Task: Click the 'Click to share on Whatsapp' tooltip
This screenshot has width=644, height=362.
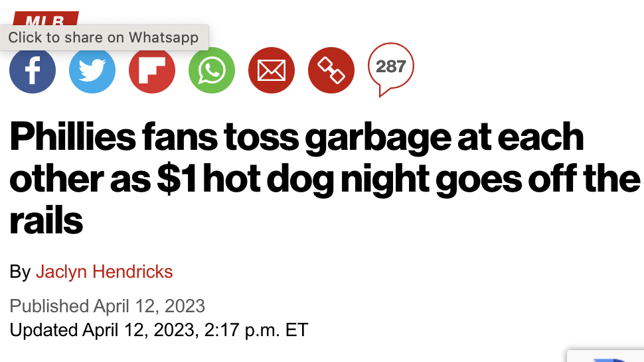Action: [104, 37]
